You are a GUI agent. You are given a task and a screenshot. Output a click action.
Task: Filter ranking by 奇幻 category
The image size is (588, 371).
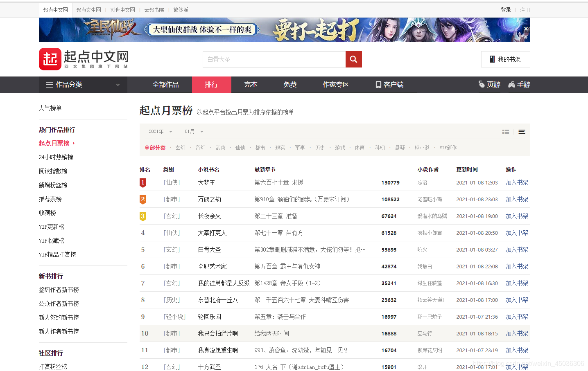click(201, 148)
